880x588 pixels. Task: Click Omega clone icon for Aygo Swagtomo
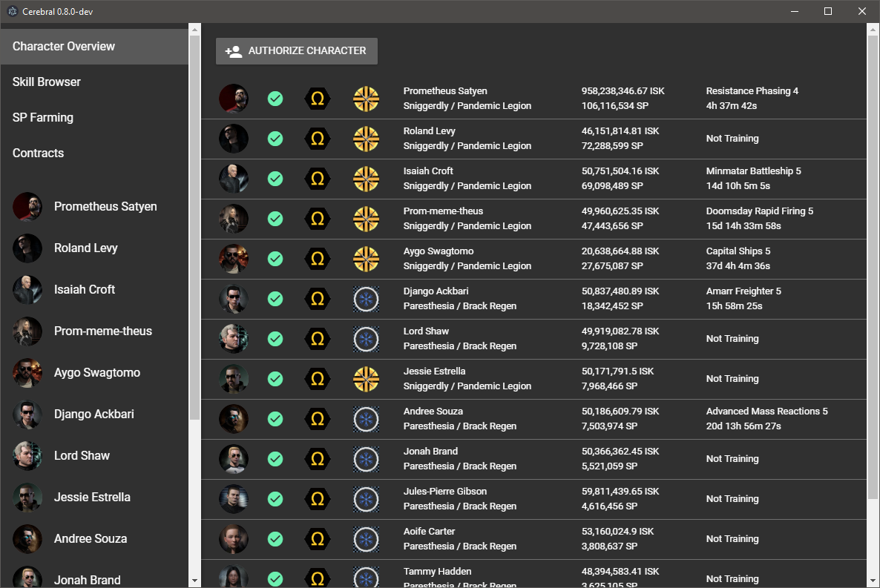[x=317, y=259]
